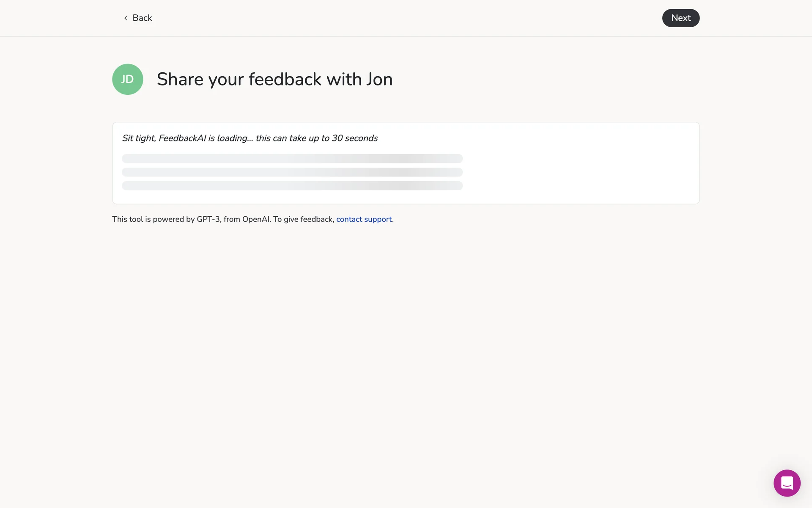Viewport: 812px width, 508px height.
Task: Click the 'To give feedback' text
Action: (x=303, y=219)
